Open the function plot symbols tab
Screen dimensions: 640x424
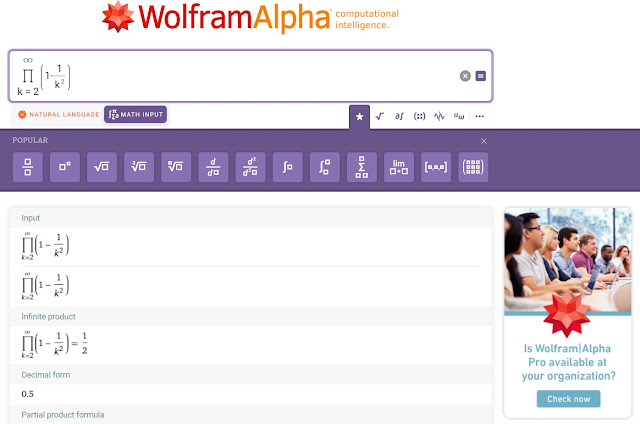439,117
